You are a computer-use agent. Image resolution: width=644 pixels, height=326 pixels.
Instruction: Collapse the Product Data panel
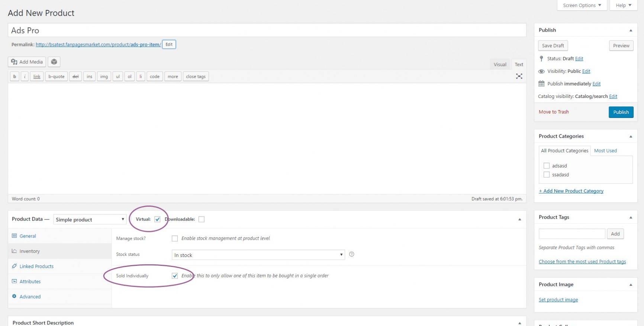[x=519, y=219]
